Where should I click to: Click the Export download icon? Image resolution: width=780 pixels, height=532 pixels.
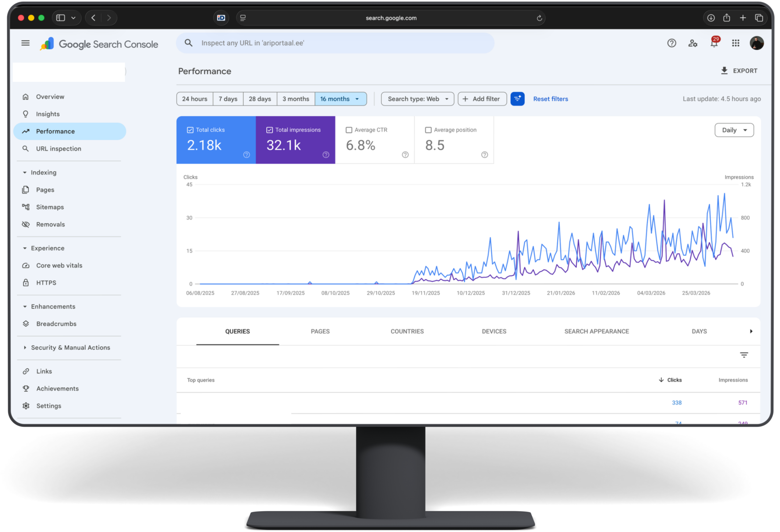click(x=724, y=70)
